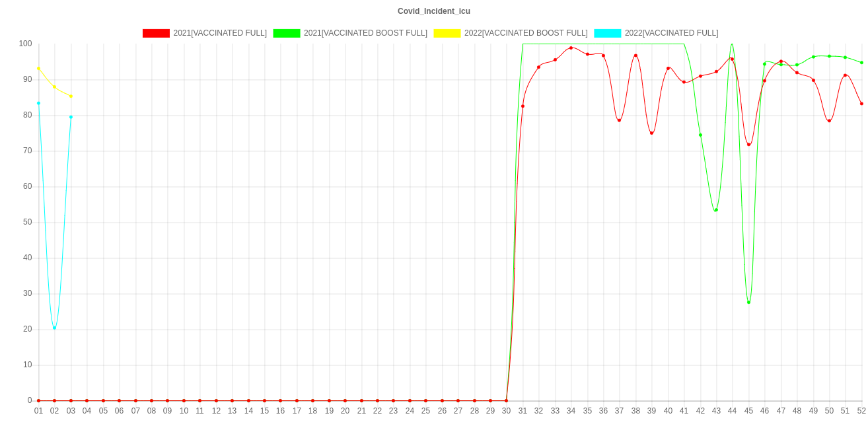Click the green 2021 Vaccinated Boost Full swatch
The image size is (868, 434).
286,33
